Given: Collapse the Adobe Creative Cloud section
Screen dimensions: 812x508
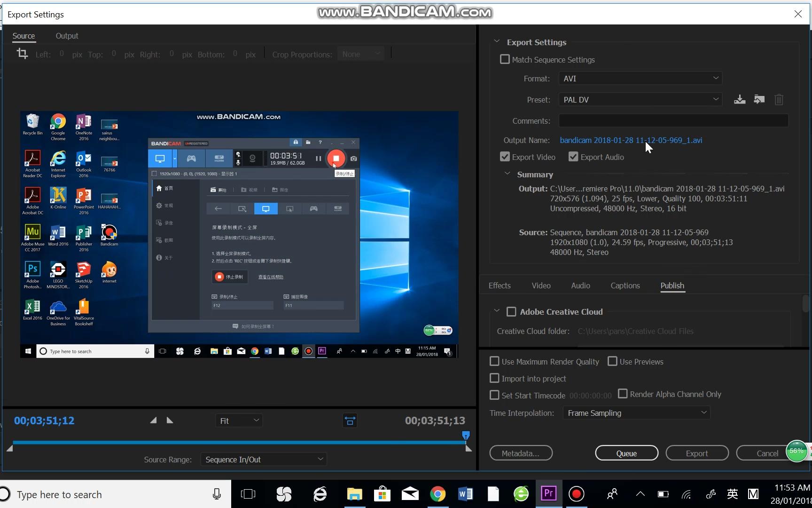Looking at the screenshot, I should [x=497, y=311].
